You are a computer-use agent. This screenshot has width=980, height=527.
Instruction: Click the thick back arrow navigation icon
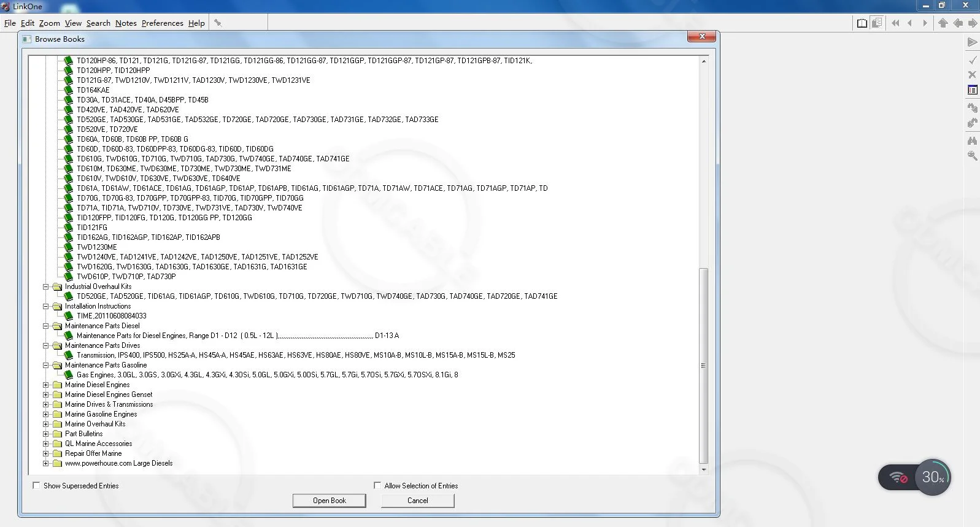pyautogui.click(x=958, y=23)
